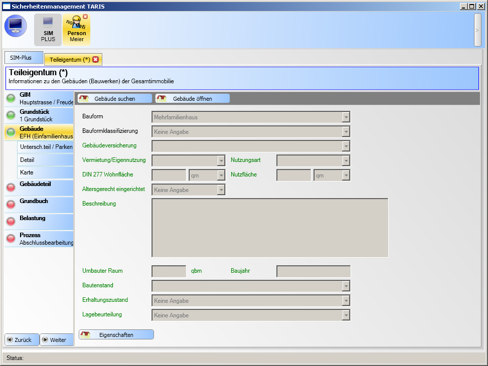Go to Prozess Abschlussbearbeitung section
This screenshot has width=488, height=366.
pos(39,239)
